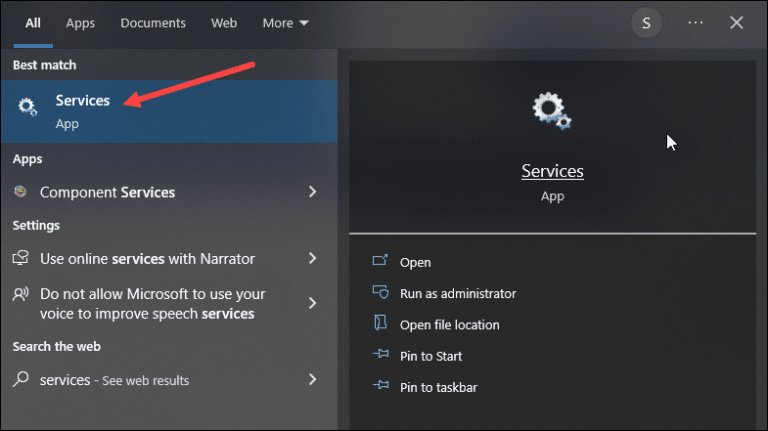768x431 pixels.
Task: Expand the services web results chevron
Action: click(313, 380)
